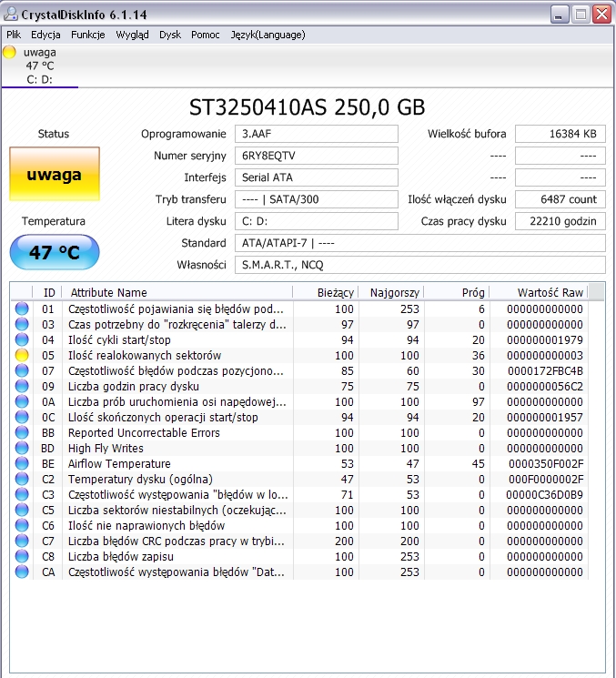This screenshot has width=616, height=678.
Task: Open the Pomoc menu
Action: tap(206, 35)
